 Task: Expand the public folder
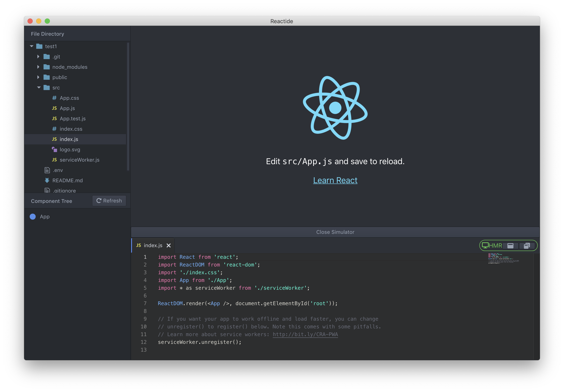point(38,77)
